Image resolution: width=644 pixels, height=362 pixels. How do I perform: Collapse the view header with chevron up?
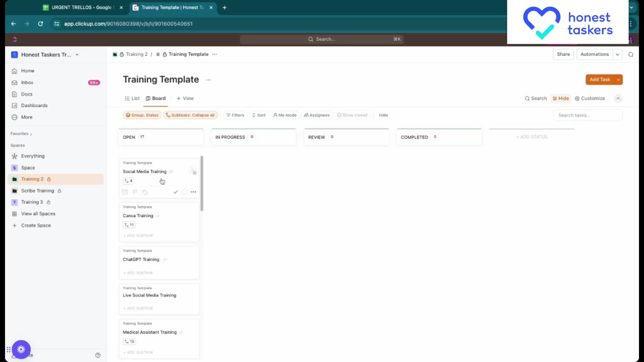(618, 99)
